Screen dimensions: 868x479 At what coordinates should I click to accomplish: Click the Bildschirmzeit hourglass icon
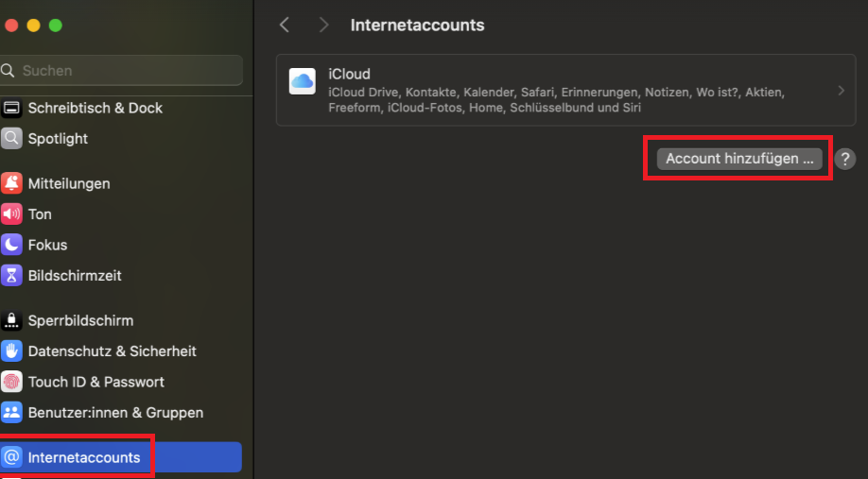tap(11, 276)
